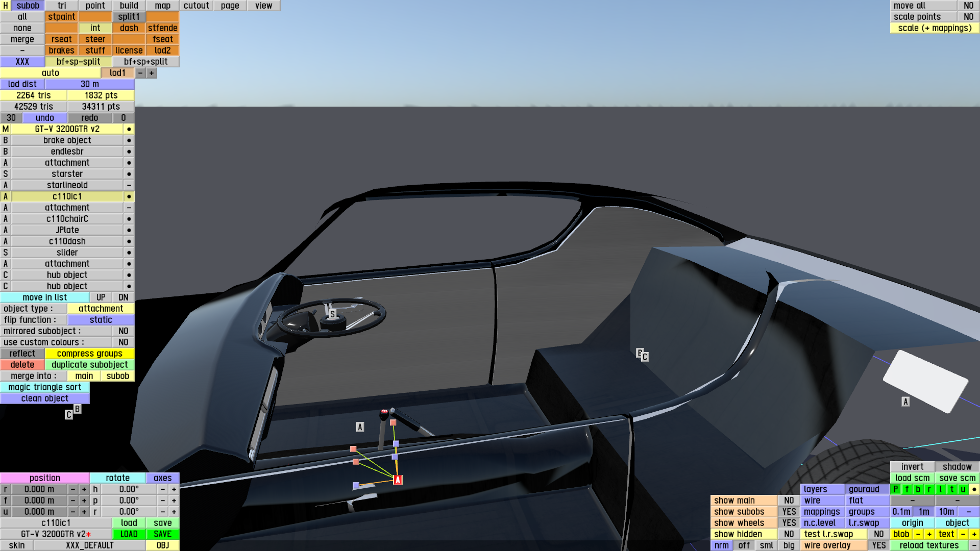
Task: Click duplicate subobject button
Action: (x=89, y=365)
